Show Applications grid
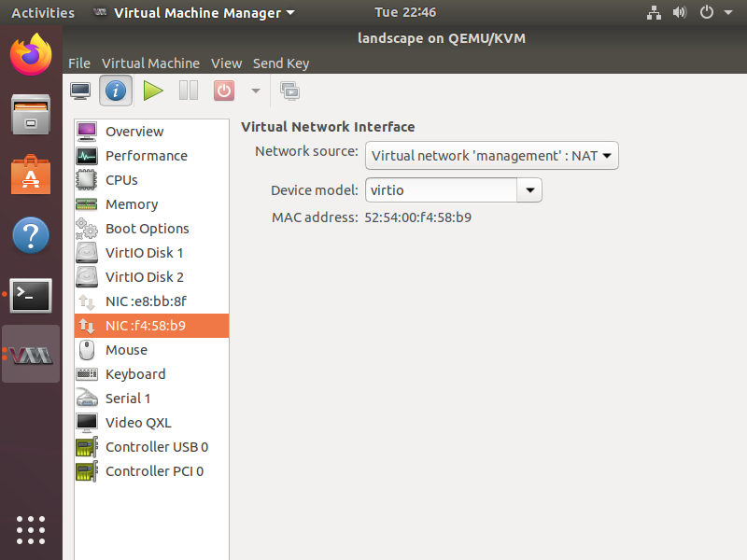Image resolution: width=747 pixels, height=560 pixels. 31,530
